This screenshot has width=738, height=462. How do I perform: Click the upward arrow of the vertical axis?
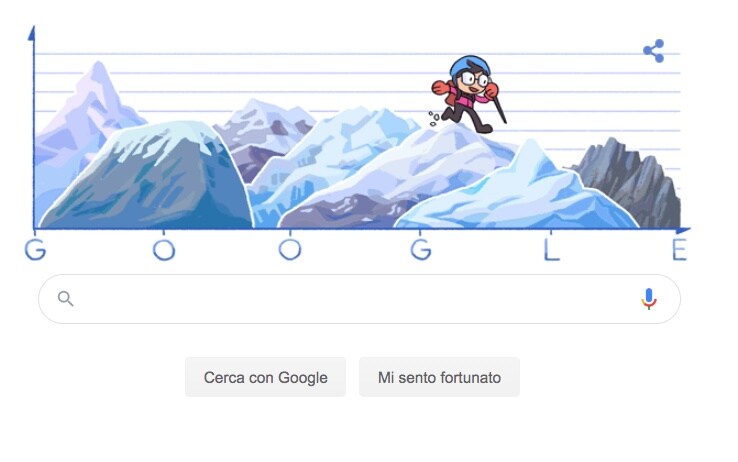pyautogui.click(x=32, y=33)
